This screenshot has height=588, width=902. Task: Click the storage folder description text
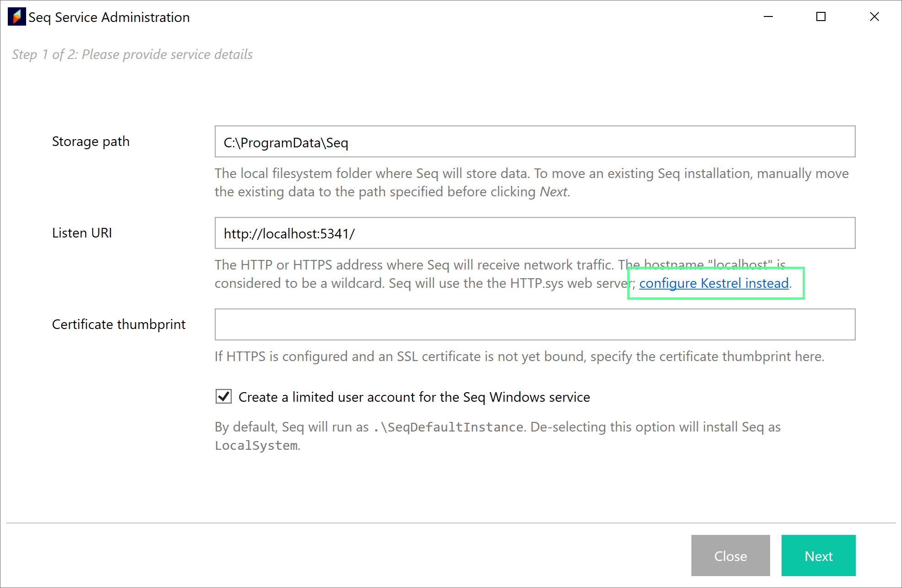(x=531, y=182)
